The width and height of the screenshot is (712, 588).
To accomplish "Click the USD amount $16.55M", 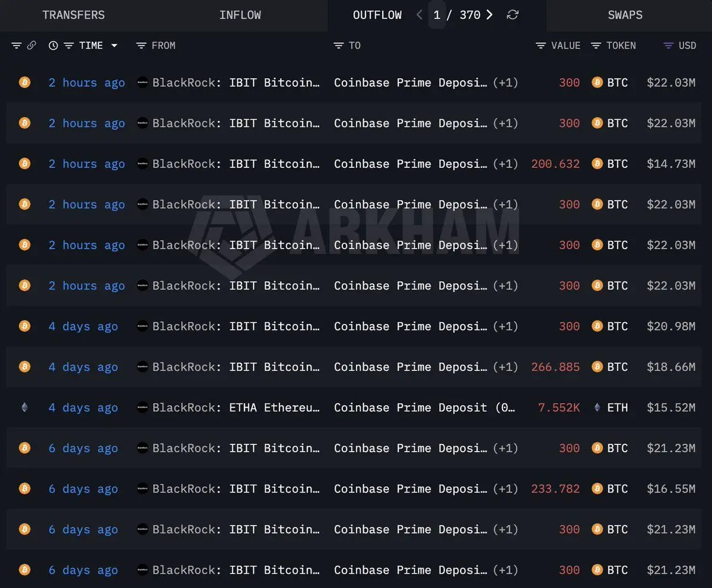I will [x=671, y=489].
